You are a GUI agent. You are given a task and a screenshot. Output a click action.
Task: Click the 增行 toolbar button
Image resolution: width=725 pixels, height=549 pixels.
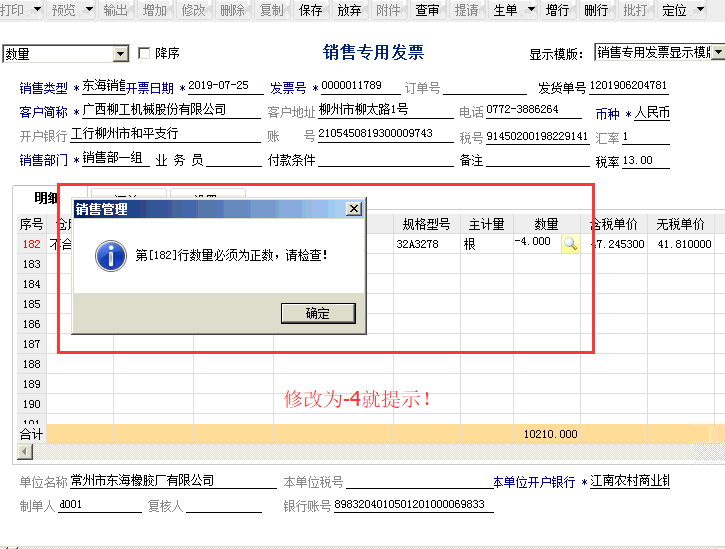[x=557, y=10]
